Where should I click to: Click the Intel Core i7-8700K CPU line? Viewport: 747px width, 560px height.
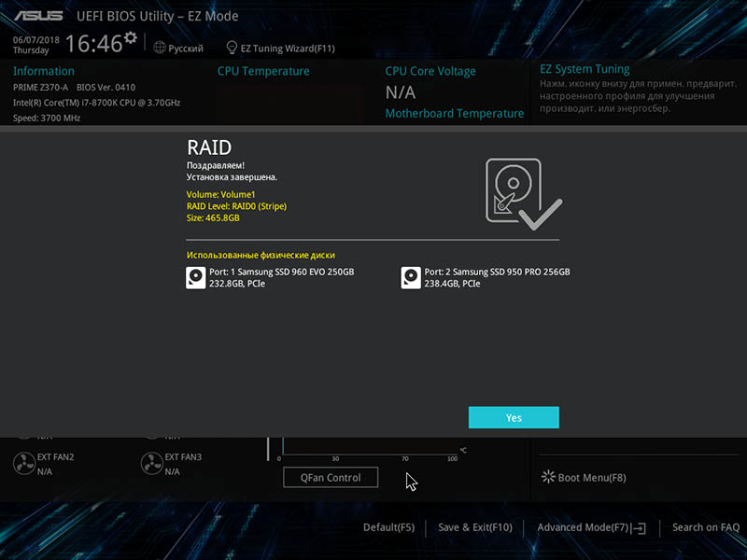point(97,103)
